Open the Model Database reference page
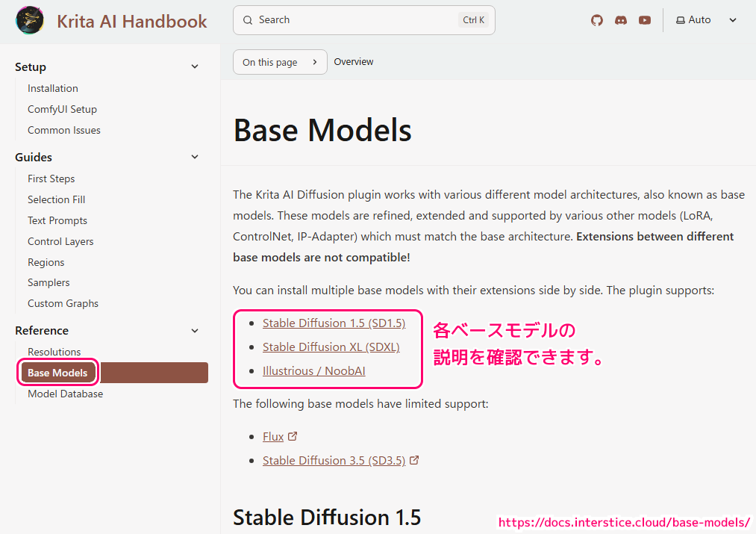Viewport: 756px width, 534px height. (66, 394)
